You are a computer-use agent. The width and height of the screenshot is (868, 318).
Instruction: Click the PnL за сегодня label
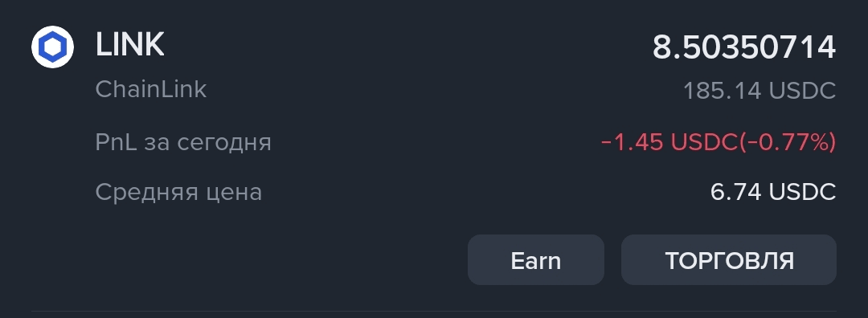pos(183,143)
